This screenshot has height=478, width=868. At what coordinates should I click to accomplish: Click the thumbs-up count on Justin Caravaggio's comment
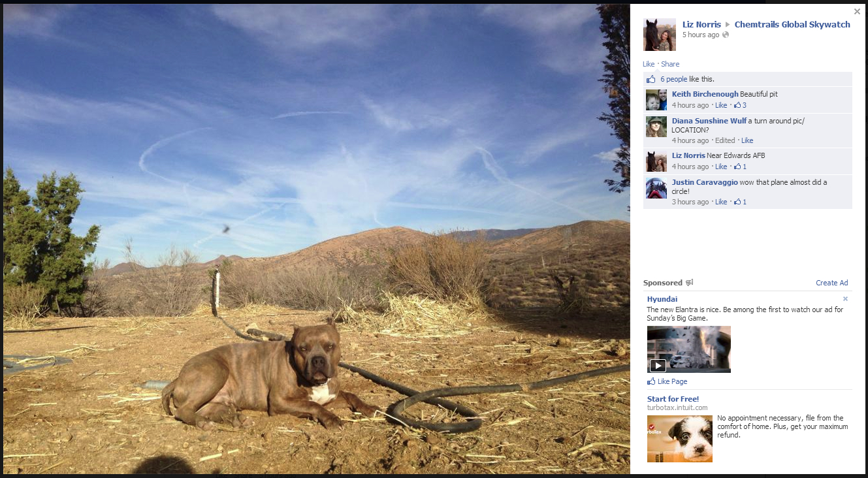740,202
